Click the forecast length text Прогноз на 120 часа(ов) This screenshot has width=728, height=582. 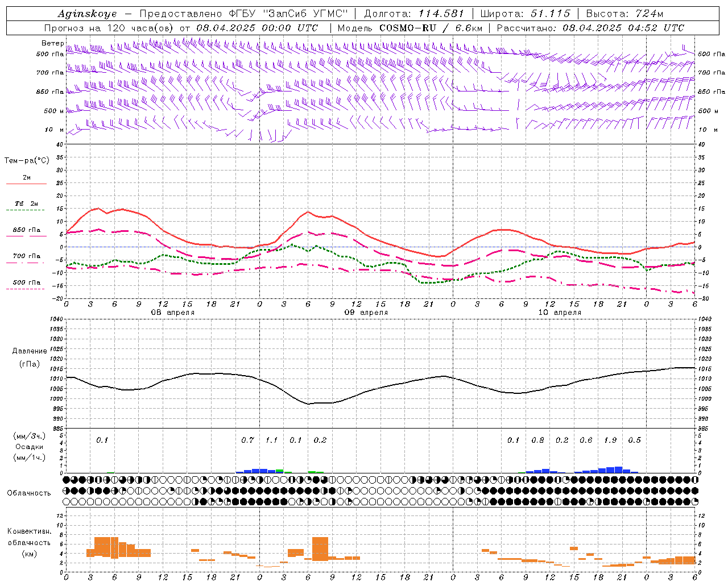point(110,28)
